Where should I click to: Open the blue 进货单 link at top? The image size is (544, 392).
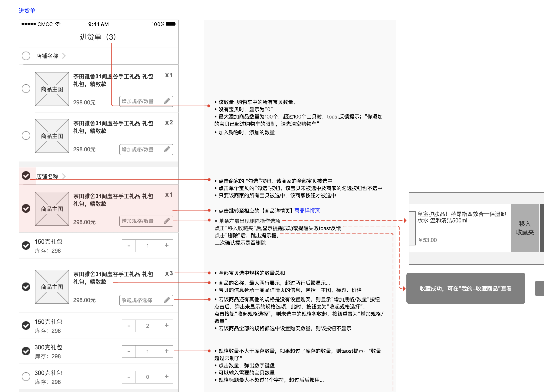click(27, 11)
